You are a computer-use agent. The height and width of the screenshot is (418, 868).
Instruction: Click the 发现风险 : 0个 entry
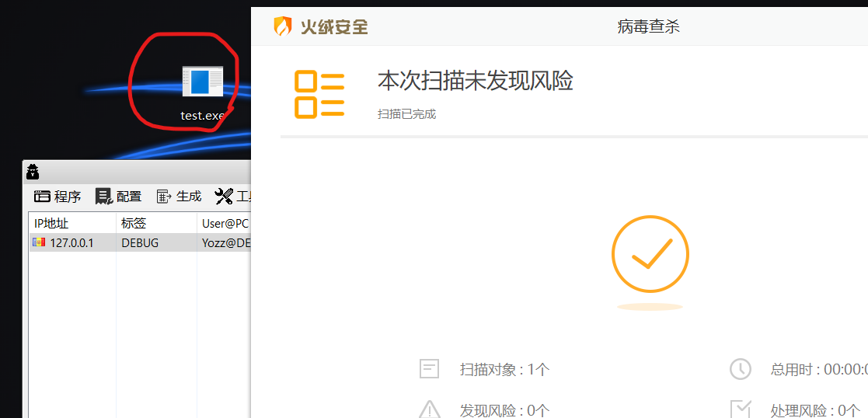pos(504,410)
